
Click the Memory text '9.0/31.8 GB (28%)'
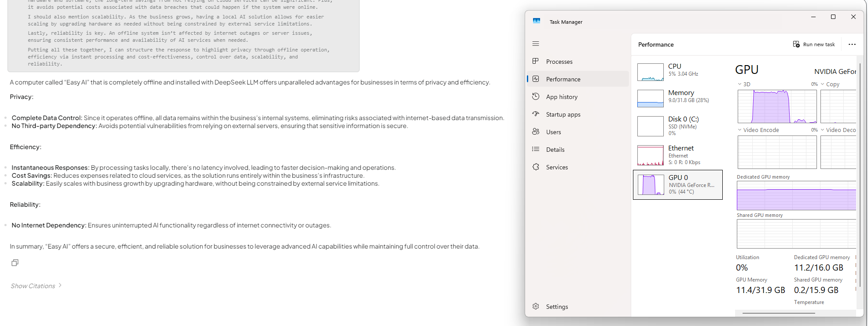tap(688, 100)
